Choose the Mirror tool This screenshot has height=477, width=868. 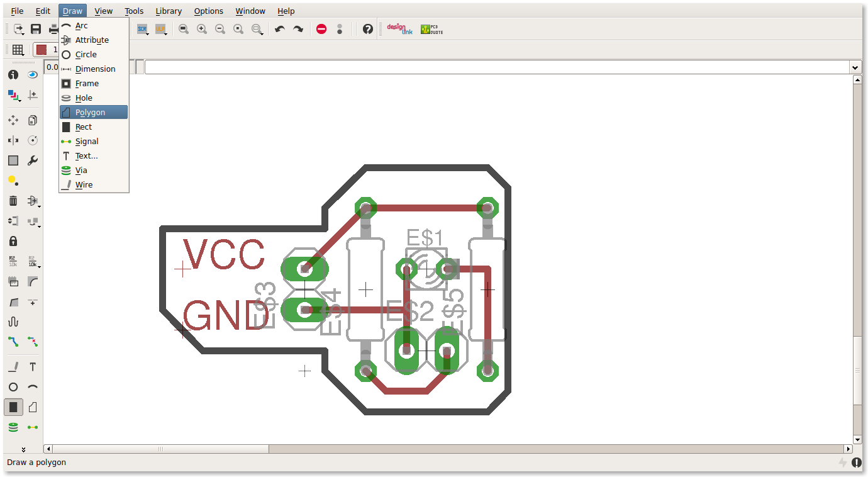[13, 140]
